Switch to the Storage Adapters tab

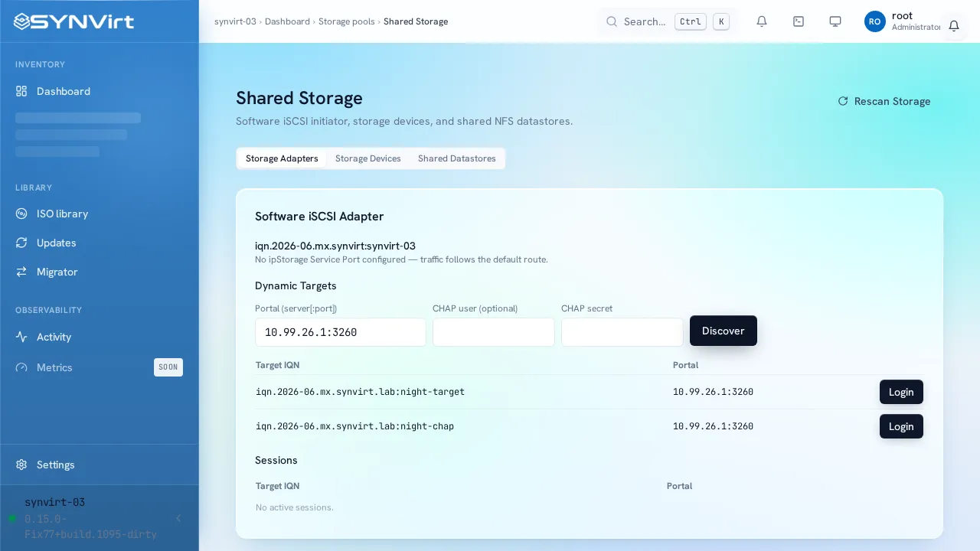point(282,158)
